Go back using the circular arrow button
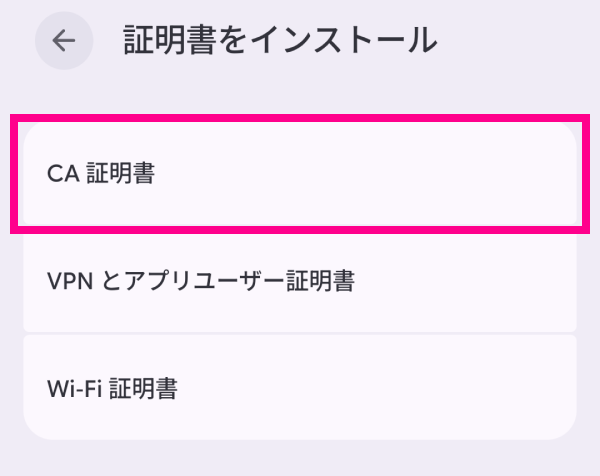The image size is (600, 476). (x=64, y=40)
